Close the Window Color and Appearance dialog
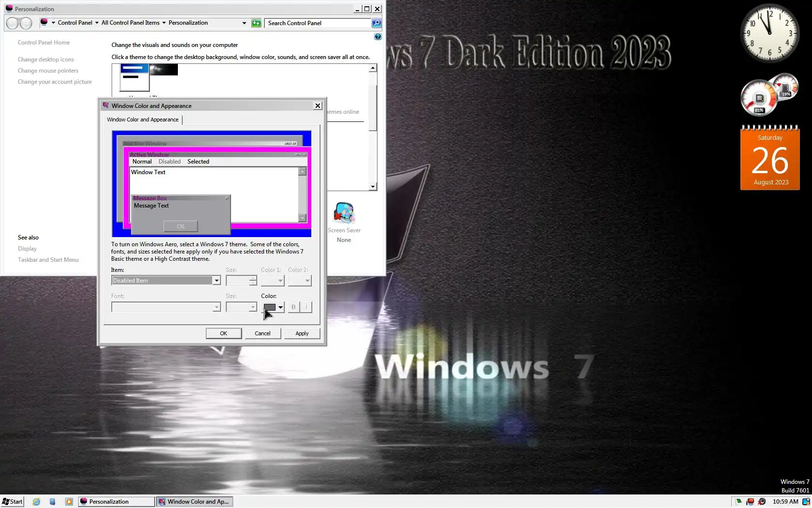The height and width of the screenshot is (508, 812). pyautogui.click(x=318, y=105)
